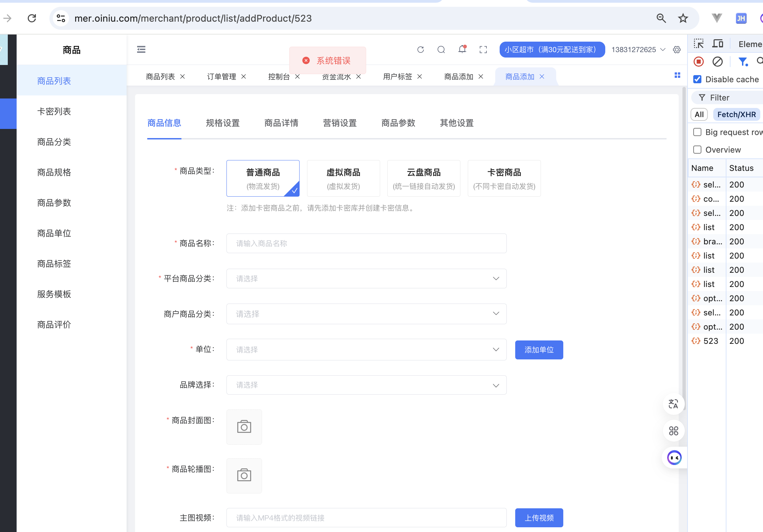Expand account menu 13831272625

tap(638, 50)
